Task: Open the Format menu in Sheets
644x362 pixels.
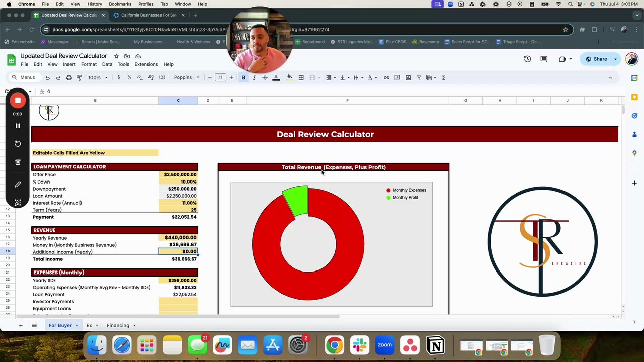Action: point(89,64)
